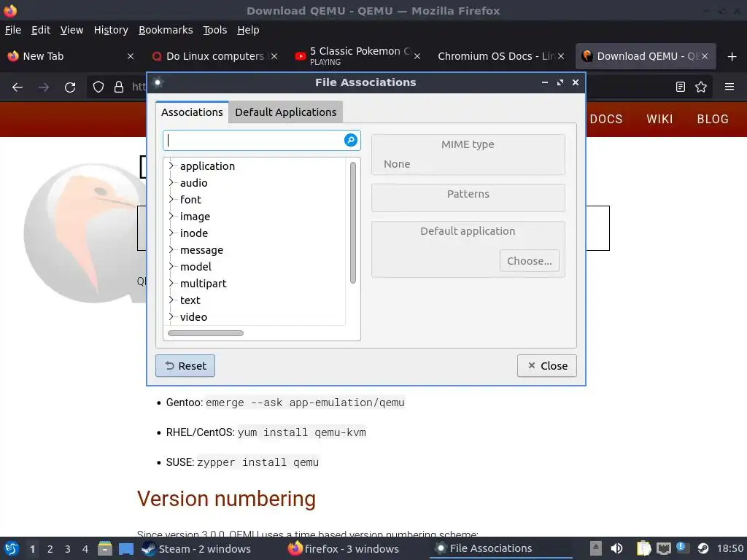Open the file manager icon in taskbar
This screenshot has width=747, height=560.
pyautogui.click(x=105, y=548)
